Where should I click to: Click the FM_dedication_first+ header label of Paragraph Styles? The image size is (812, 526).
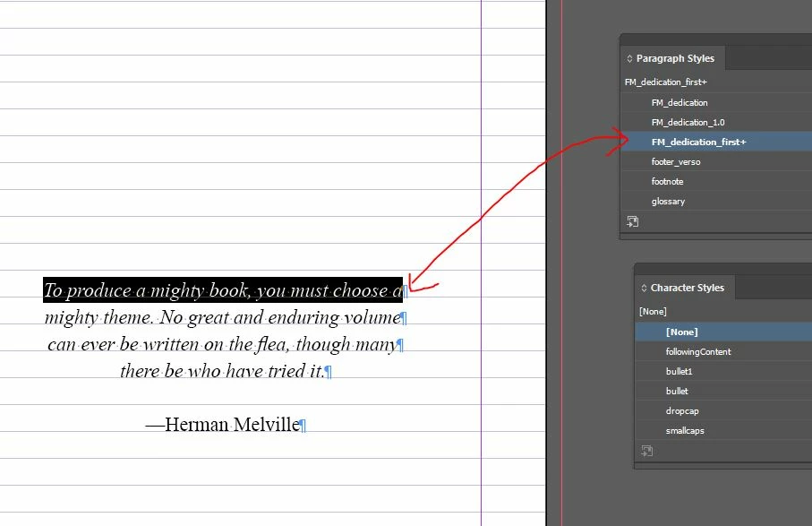tap(665, 82)
